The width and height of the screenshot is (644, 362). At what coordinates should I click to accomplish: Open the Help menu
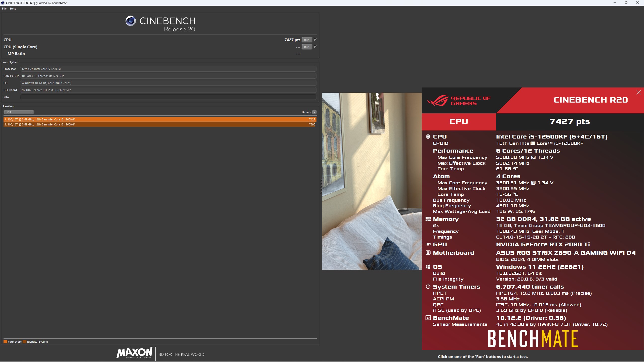tap(13, 9)
